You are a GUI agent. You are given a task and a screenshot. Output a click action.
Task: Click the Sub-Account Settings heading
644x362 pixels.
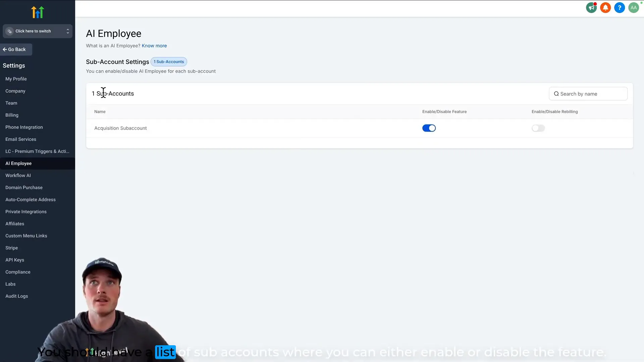[x=117, y=62]
